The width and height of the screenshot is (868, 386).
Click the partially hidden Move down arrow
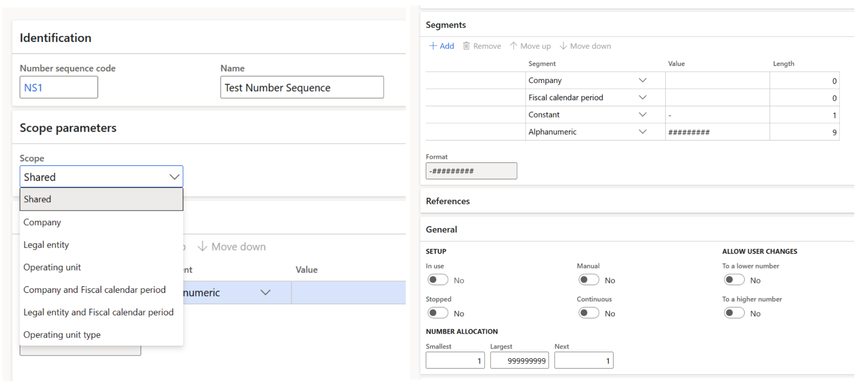(202, 247)
